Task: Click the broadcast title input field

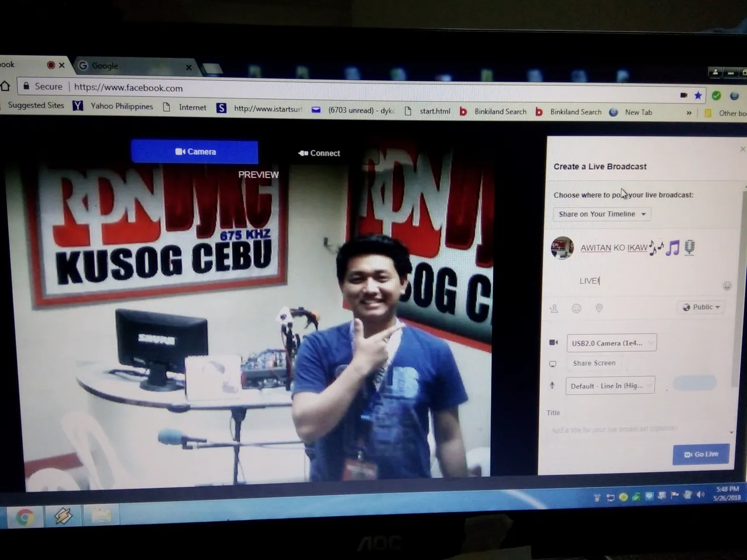Action: tap(638, 429)
